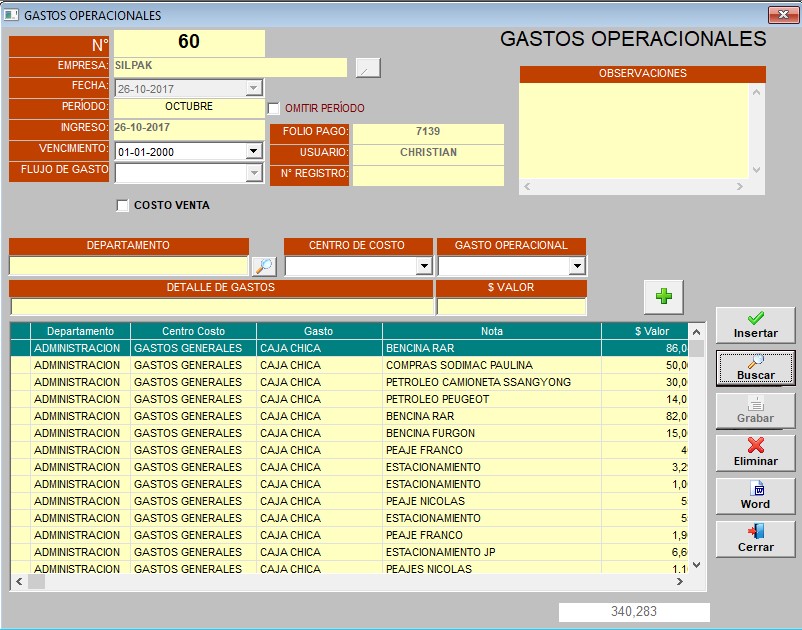This screenshot has height=630, width=802.
Task: Enable the Omitir Período checkbox
Action: (x=274, y=108)
